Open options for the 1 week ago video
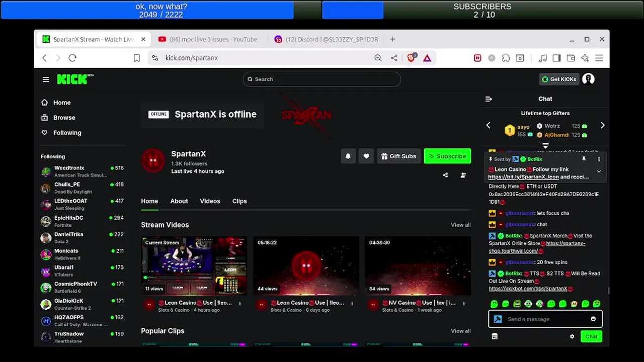The height and width of the screenshot is (362, 644). click(x=463, y=303)
